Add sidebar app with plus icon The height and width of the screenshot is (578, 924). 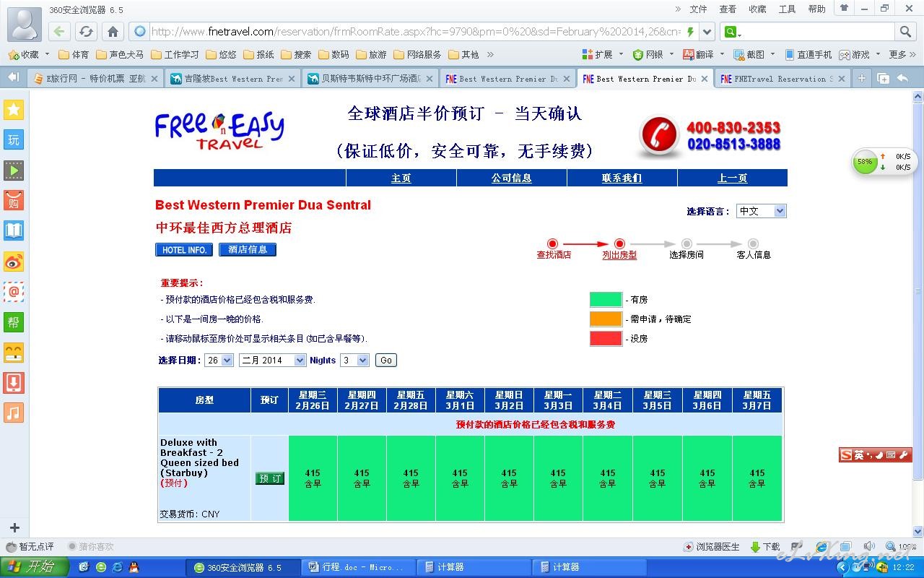(x=14, y=527)
